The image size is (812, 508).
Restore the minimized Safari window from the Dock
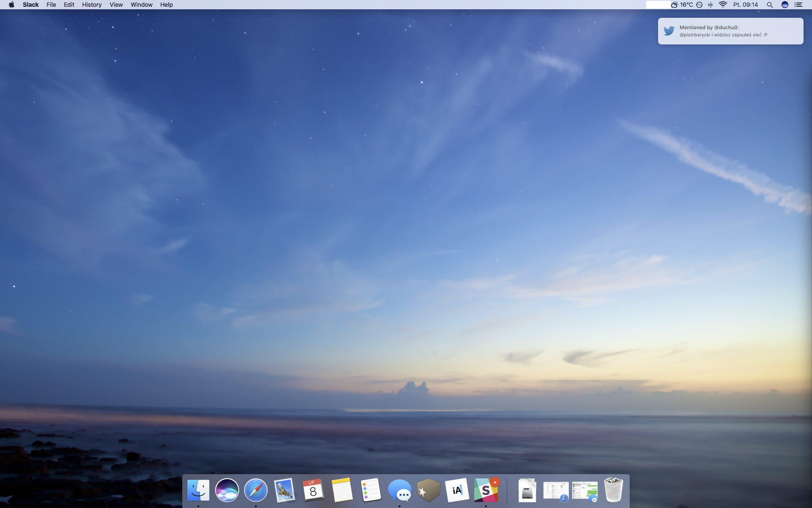pyautogui.click(x=556, y=491)
